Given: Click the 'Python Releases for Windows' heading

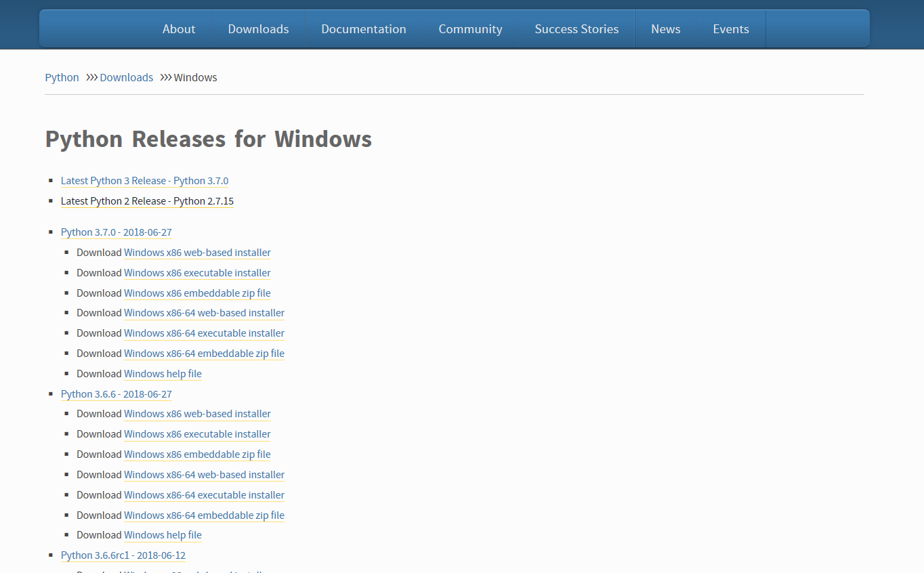Looking at the screenshot, I should (209, 139).
